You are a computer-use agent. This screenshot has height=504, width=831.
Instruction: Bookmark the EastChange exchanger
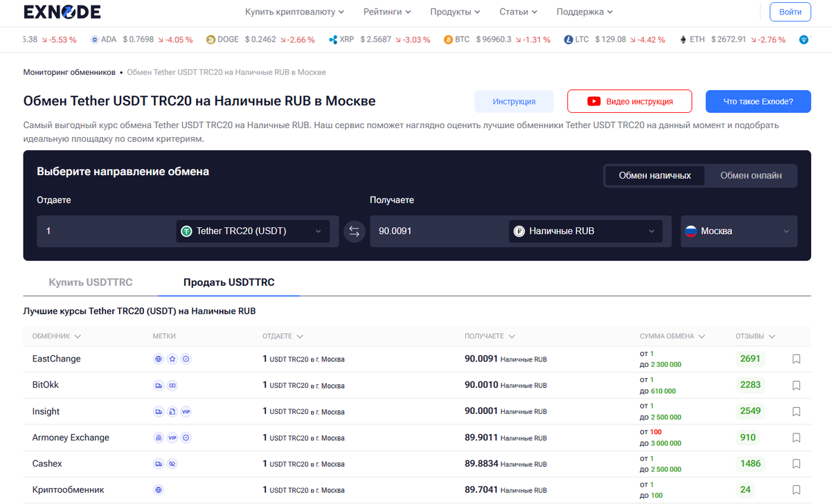point(796,359)
